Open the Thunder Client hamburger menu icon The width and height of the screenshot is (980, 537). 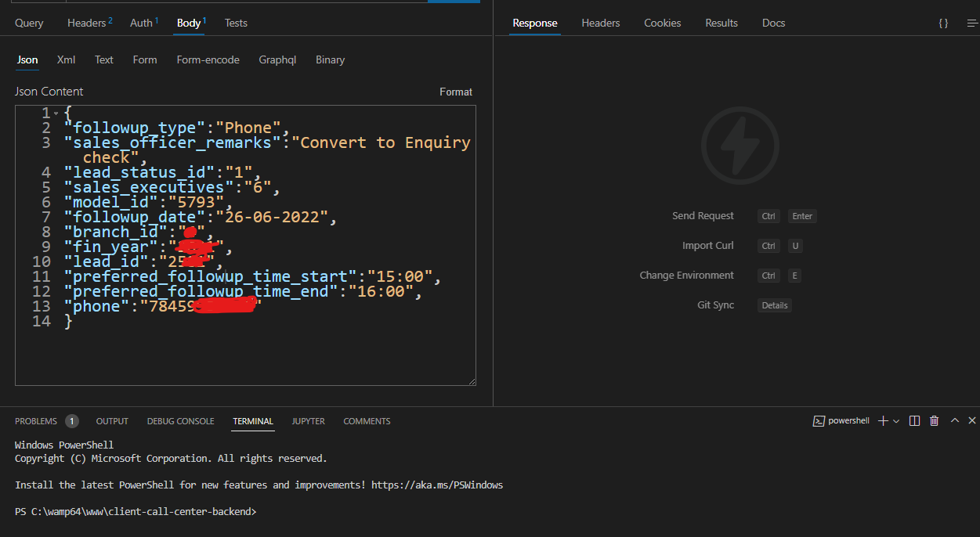tap(970, 23)
